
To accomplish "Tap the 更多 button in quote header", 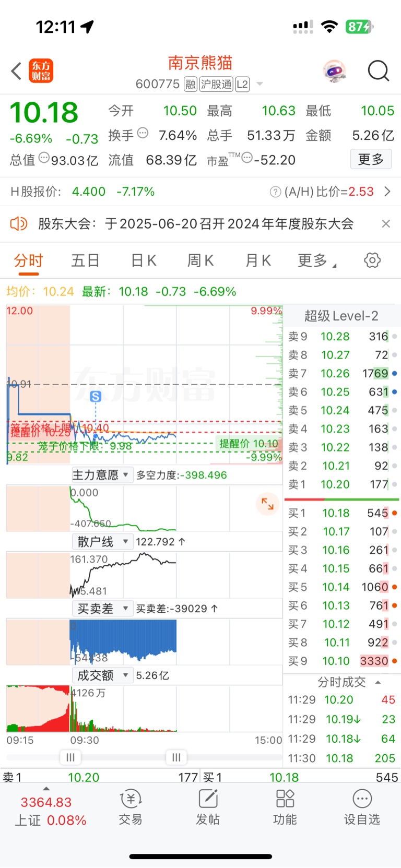I will [x=371, y=159].
